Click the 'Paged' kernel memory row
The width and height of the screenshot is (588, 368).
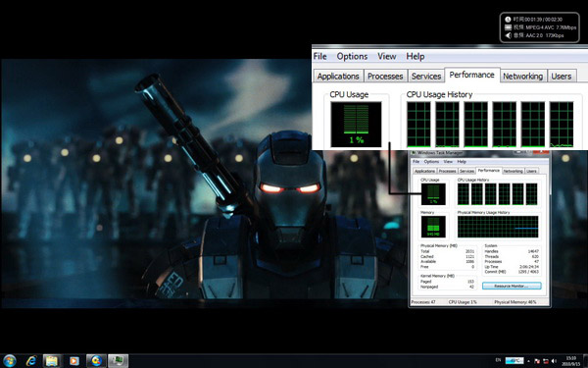pyautogui.click(x=448, y=282)
